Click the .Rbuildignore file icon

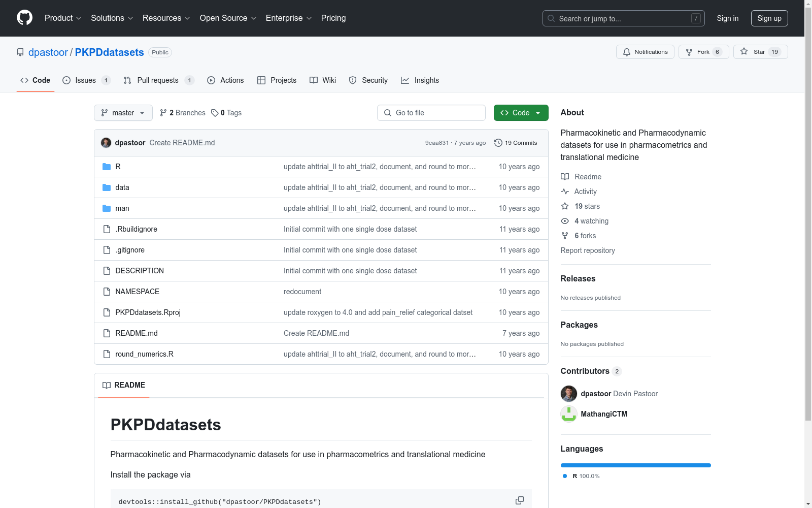(107, 229)
